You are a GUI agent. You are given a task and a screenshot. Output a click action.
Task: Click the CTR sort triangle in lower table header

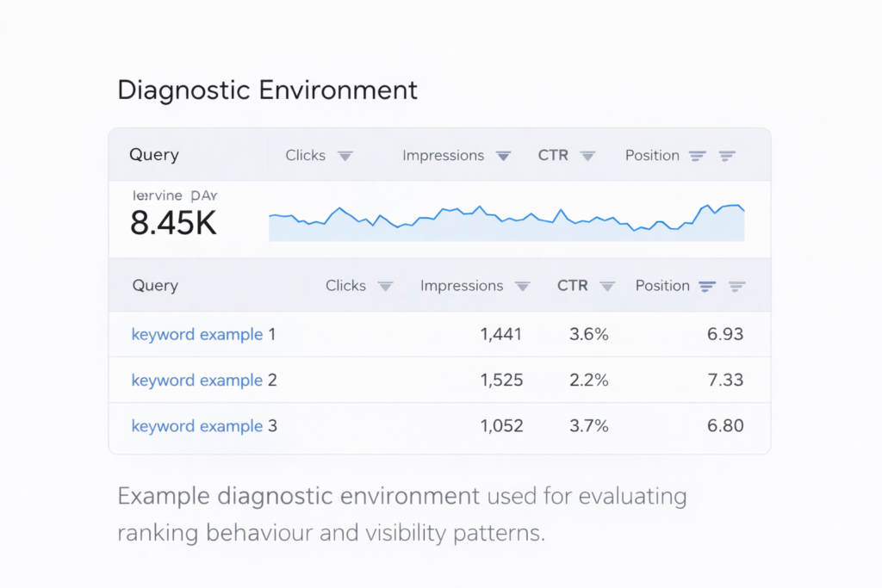click(x=607, y=287)
